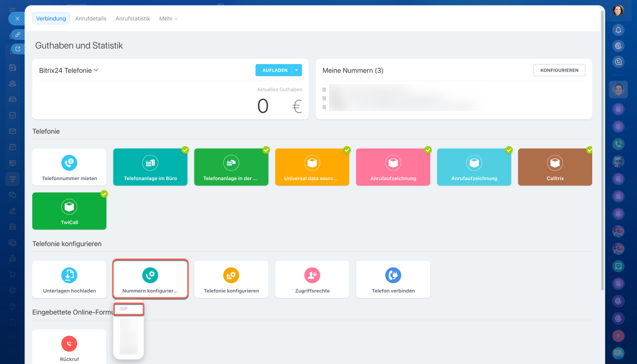637x364 pixels.
Task: Click checkmark on Telefonanlage im Büro
Action: coord(185,150)
